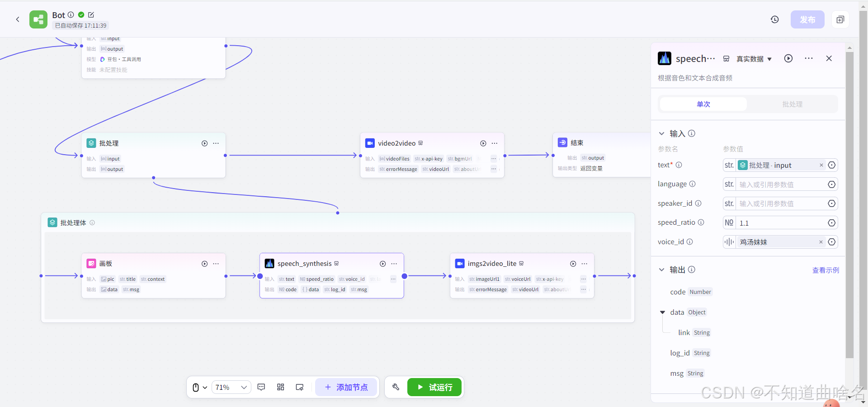868x407 pixels.
Task: Open the 画板 node more options
Action: pyautogui.click(x=216, y=264)
